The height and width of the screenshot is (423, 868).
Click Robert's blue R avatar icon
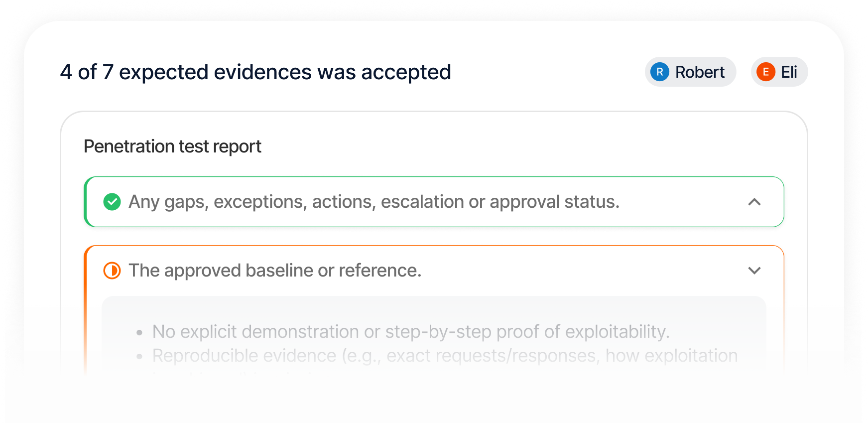pos(659,72)
